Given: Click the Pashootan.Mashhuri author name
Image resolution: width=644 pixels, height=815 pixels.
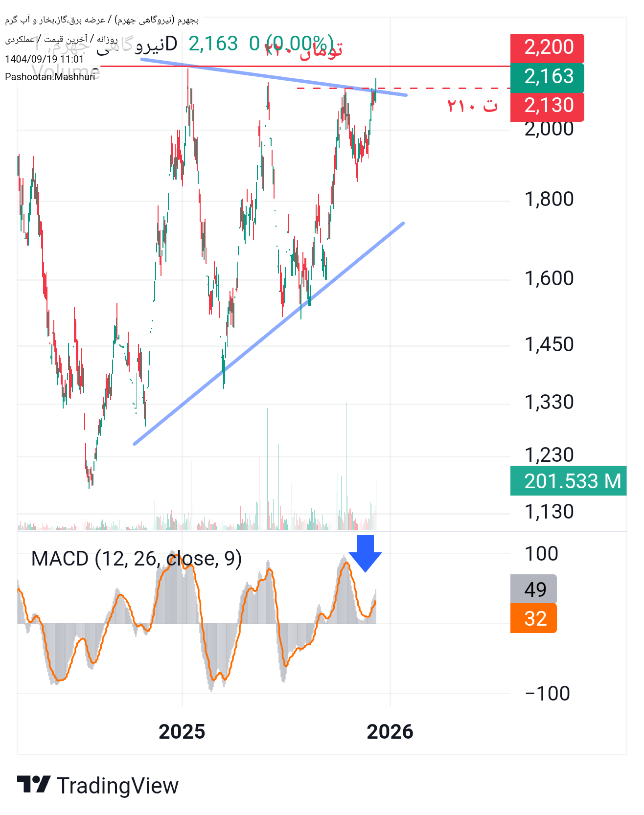Looking at the screenshot, I should [50, 77].
